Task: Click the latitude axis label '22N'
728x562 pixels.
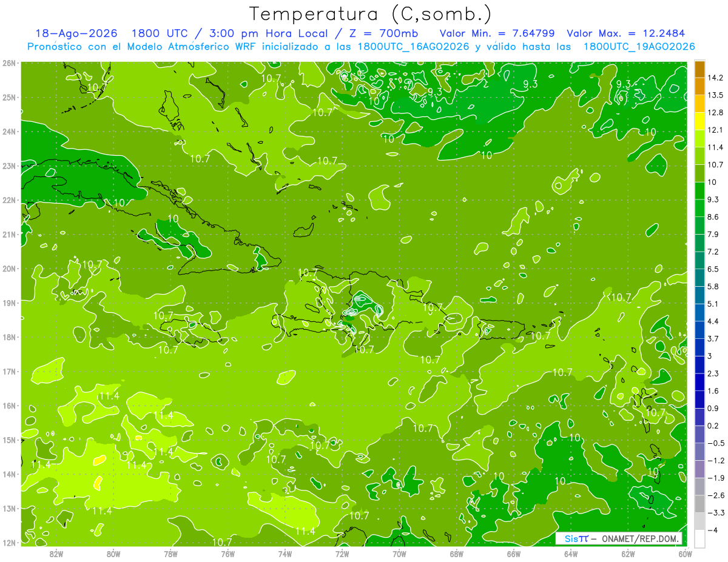Action: (x=9, y=200)
